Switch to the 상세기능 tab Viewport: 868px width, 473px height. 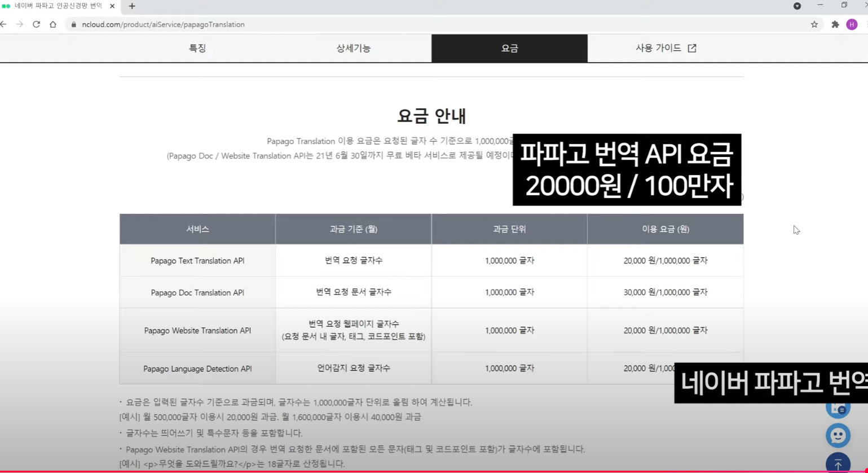(354, 49)
